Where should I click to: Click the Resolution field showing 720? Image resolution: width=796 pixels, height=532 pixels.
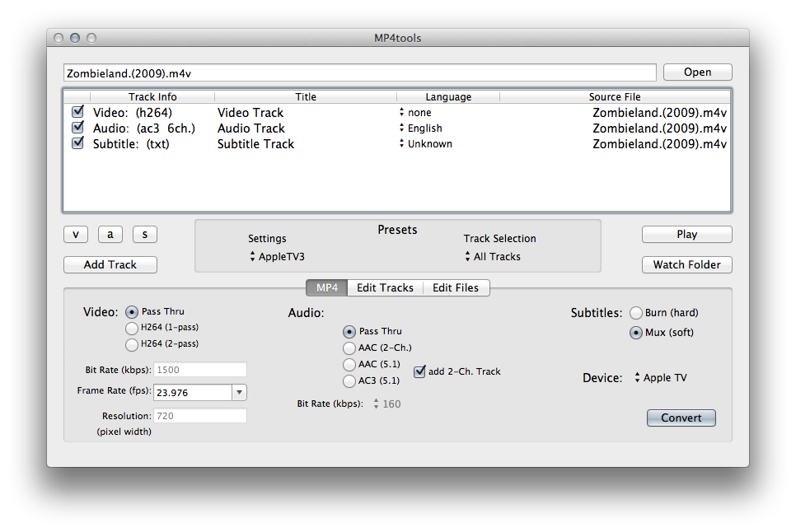point(200,416)
